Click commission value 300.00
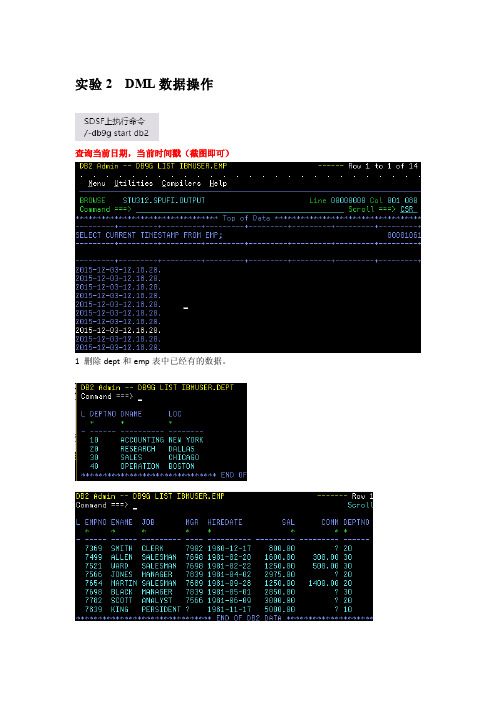Image resolution: width=496 pixels, height=702 pixels. point(325,557)
